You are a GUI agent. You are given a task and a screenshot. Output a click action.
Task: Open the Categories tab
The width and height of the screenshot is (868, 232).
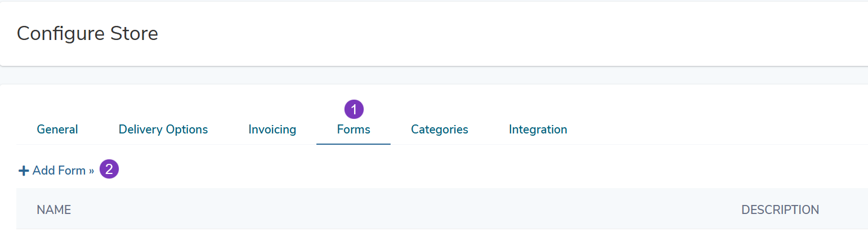(440, 130)
